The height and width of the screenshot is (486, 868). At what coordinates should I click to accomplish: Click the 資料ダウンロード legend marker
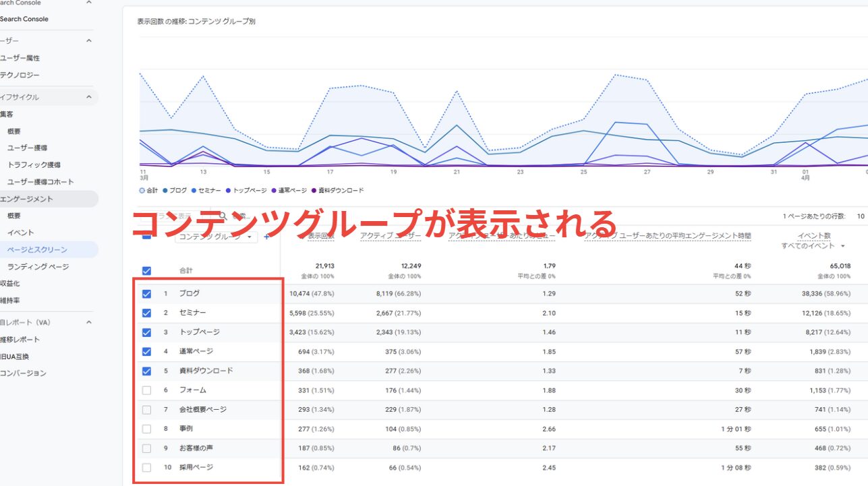pos(314,191)
